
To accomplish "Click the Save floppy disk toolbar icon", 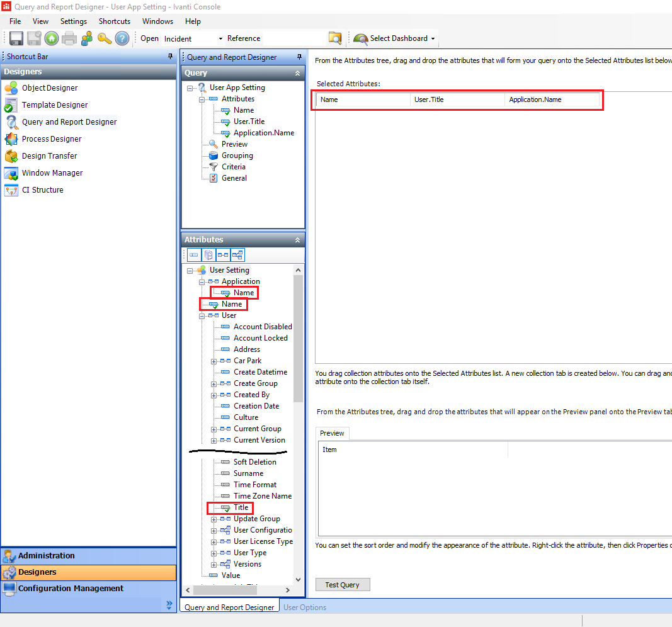I will pos(16,38).
